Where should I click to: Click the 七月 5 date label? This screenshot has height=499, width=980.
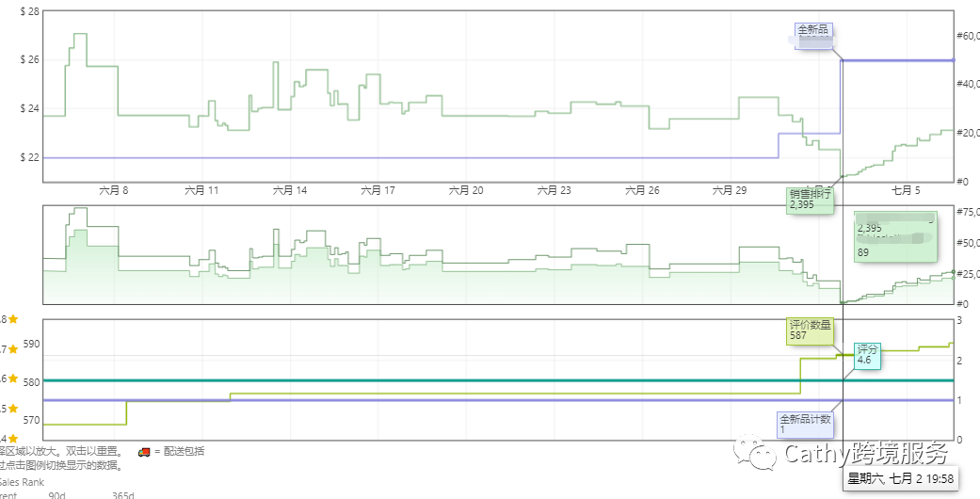[x=905, y=191]
